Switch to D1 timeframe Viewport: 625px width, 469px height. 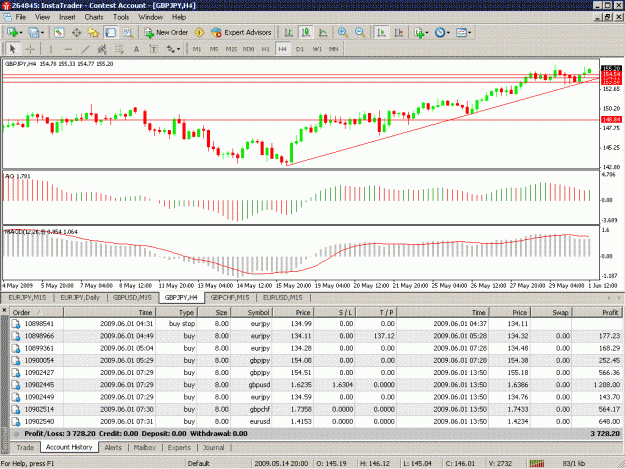point(300,49)
